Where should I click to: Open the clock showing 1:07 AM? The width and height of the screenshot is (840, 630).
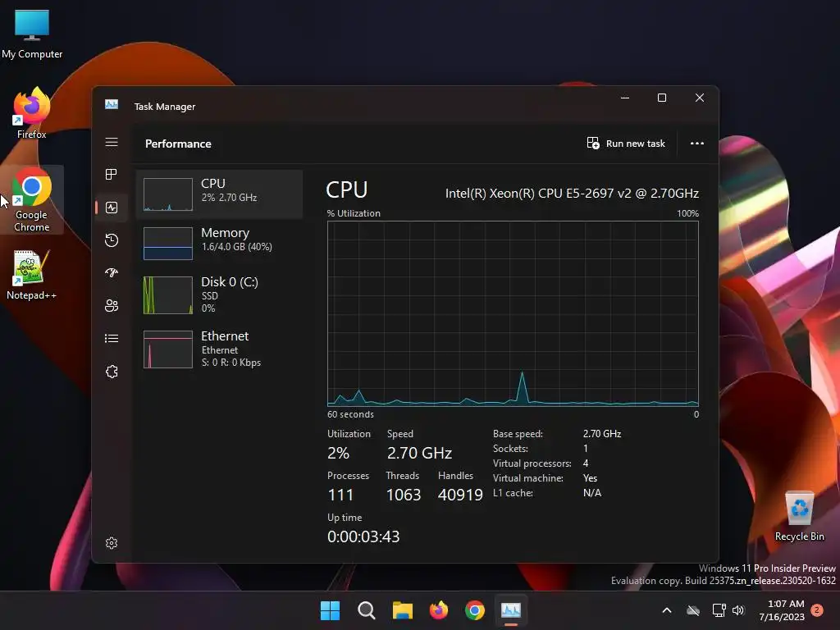[x=782, y=610]
